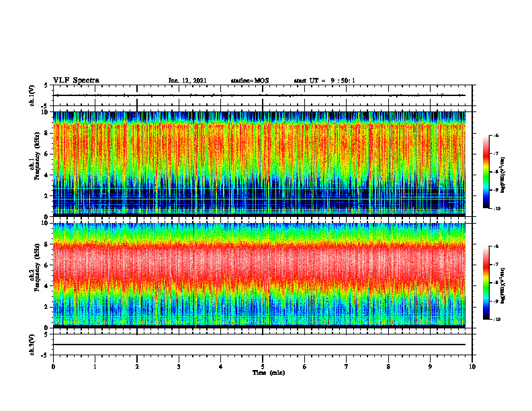Image resolution: width=532 pixels, height=411 pixels.
Task: Click the '-10' label on ch.2 color bar
Action: coord(496,320)
